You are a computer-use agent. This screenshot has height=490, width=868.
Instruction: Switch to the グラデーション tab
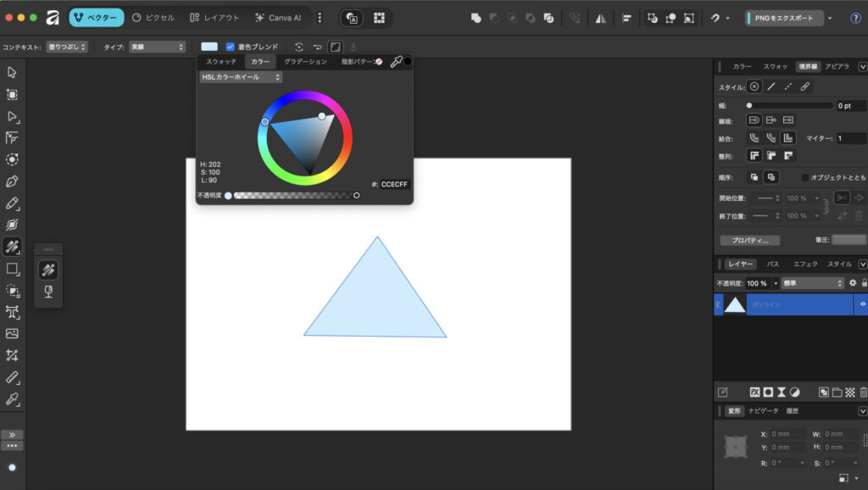click(305, 62)
